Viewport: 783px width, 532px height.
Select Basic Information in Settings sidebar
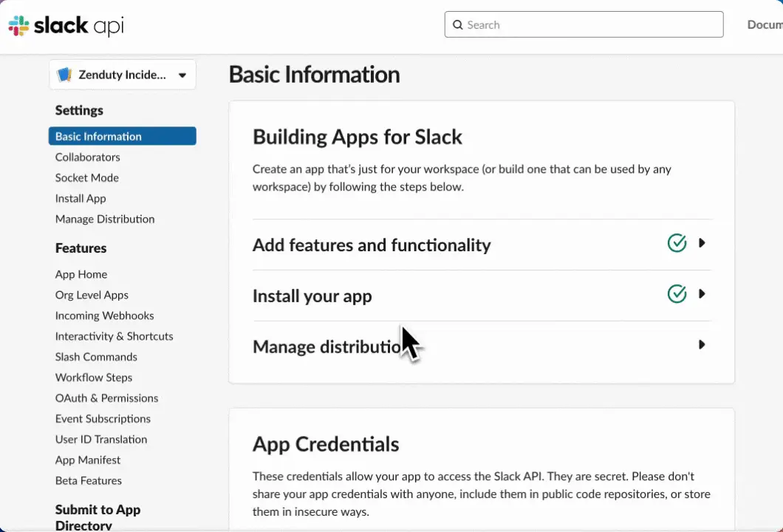point(123,137)
